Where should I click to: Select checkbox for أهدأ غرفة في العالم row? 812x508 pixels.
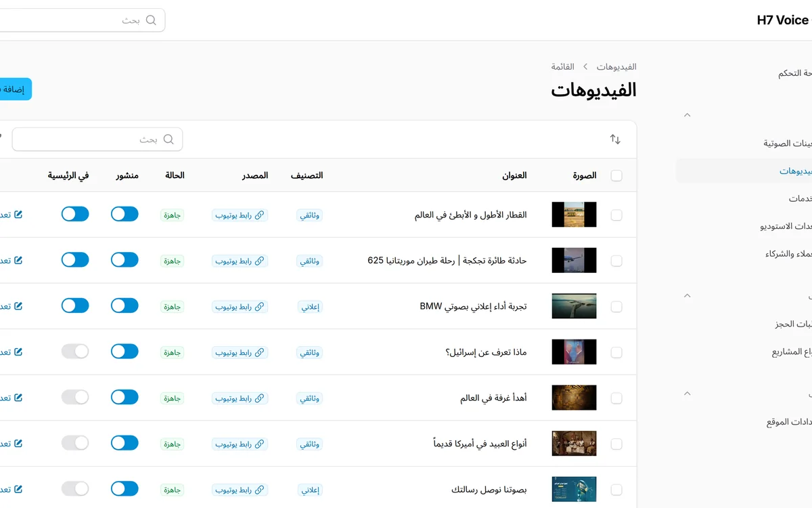pyautogui.click(x=616, y=398)
